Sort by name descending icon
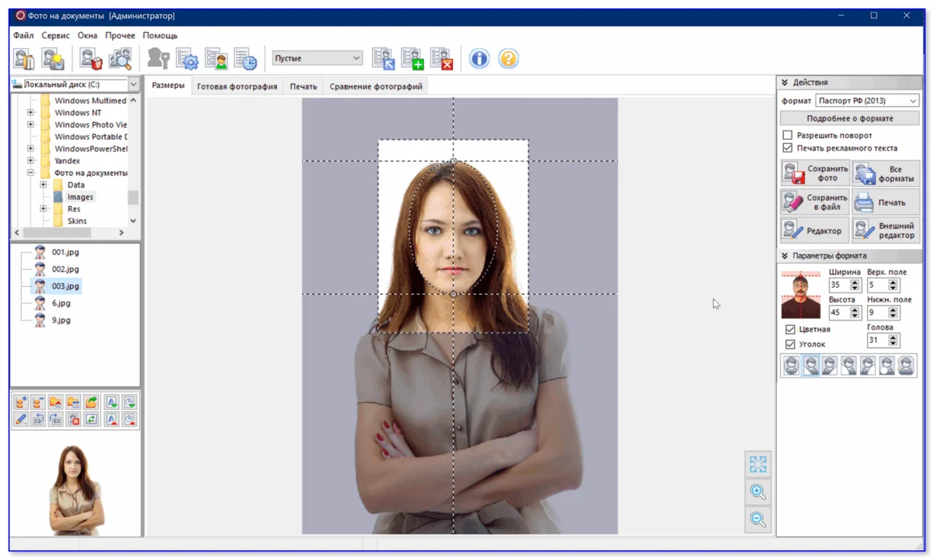Image resolution: width=934 pixels, height=560 pixels. pos(112,419)
